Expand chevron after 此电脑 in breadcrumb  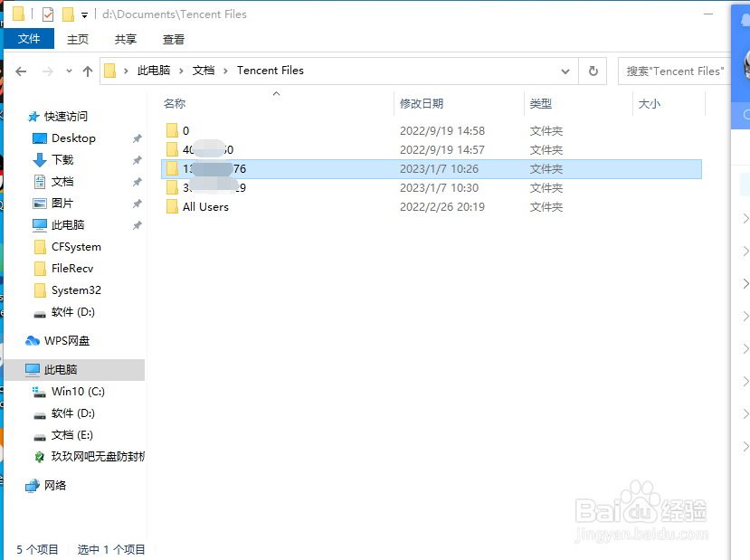click(181, 71)
